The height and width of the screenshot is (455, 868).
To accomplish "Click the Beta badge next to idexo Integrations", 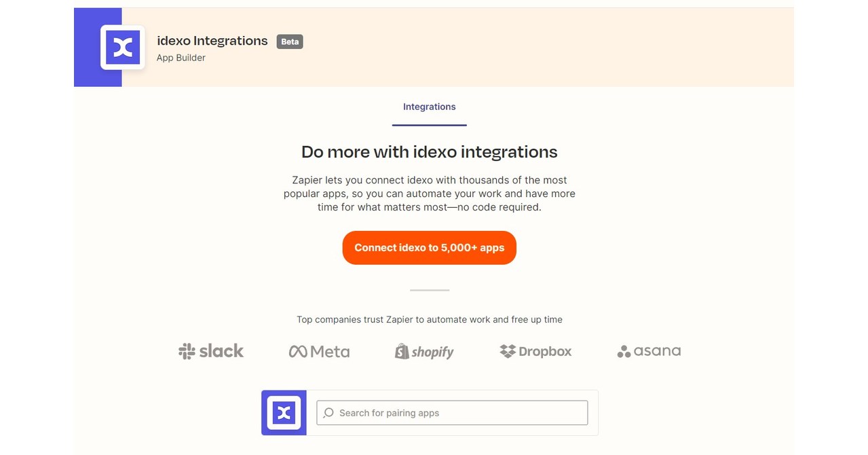I will (x=289, y=41).
